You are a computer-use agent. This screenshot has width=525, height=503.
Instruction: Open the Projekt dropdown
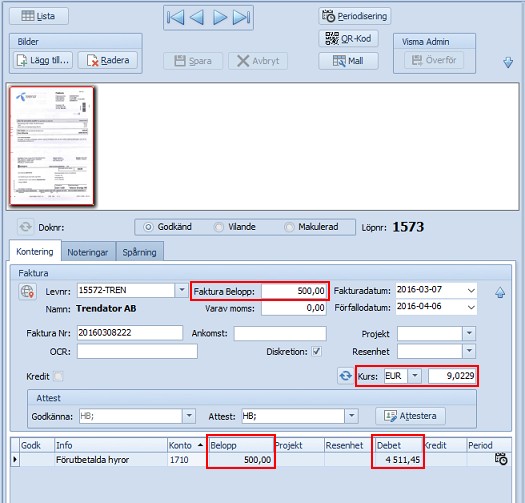coord(469,333)
